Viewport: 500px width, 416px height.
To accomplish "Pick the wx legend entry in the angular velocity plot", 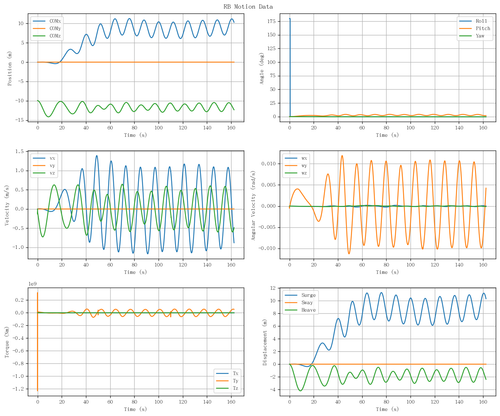I will point(296,158).
